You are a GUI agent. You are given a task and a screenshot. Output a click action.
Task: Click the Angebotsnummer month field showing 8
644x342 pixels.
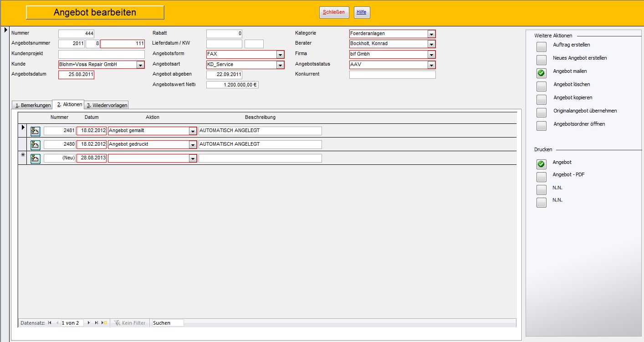click(92, 44)
